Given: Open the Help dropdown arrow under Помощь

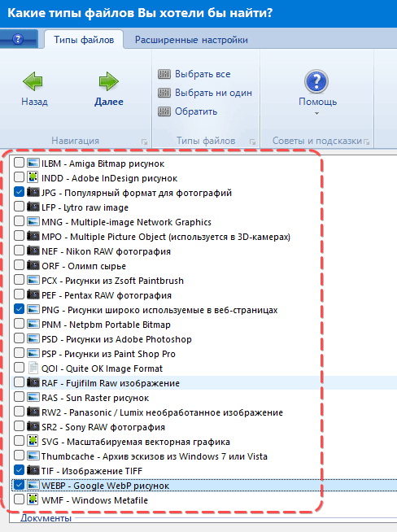Looking at the screenshot, I should (316, 113).
